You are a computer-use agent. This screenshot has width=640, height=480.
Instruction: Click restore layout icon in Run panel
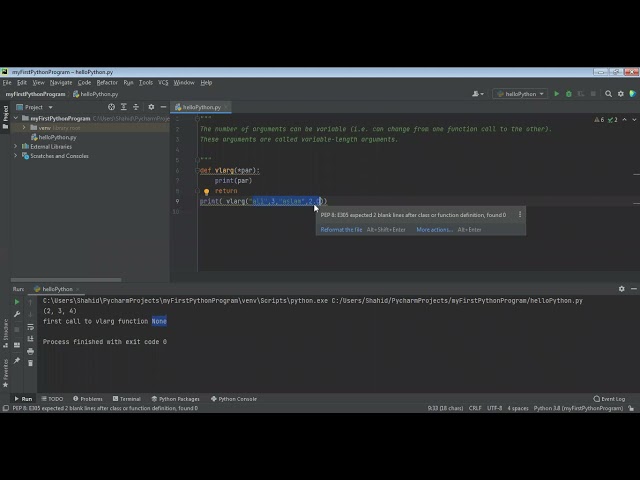[x=17, y=345]
